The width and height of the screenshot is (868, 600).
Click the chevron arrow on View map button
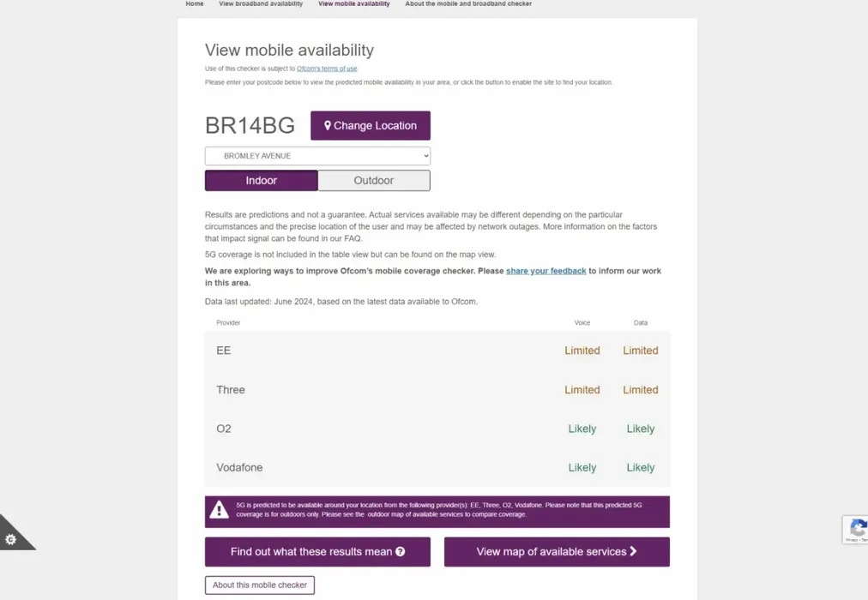[x=633, y=551]
